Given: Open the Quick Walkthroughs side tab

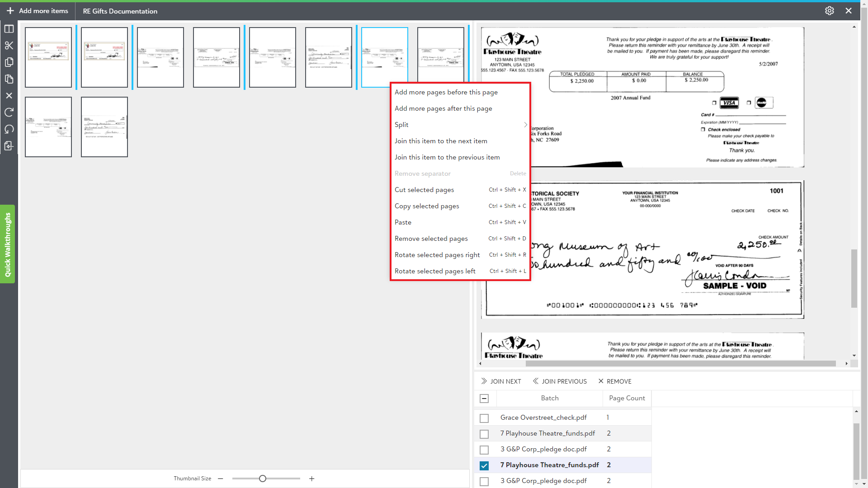Looking at the screenshot, I should click(x=8, y=244).
